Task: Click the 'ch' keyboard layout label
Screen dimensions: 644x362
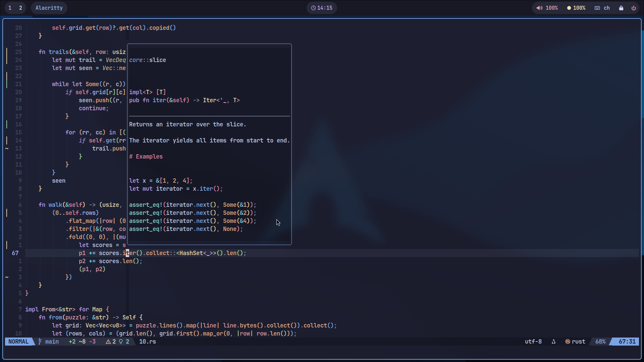Action: pos(607,8)
